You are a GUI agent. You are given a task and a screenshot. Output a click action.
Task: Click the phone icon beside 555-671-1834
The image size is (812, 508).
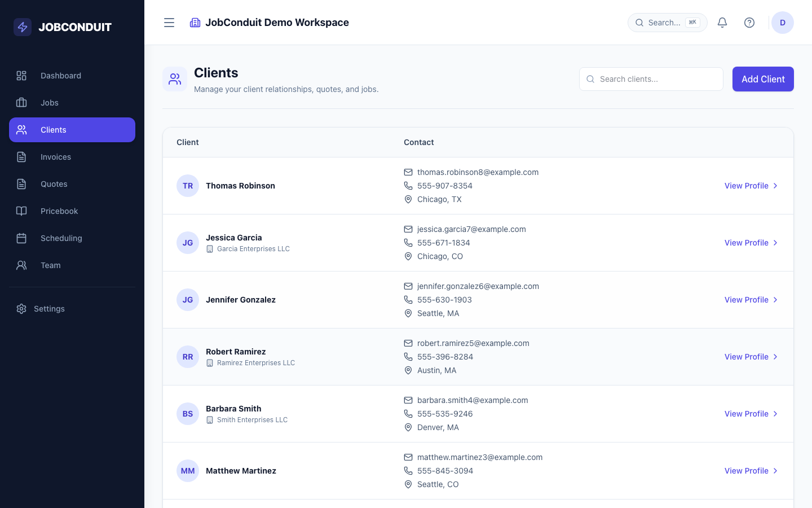point(408,243)
